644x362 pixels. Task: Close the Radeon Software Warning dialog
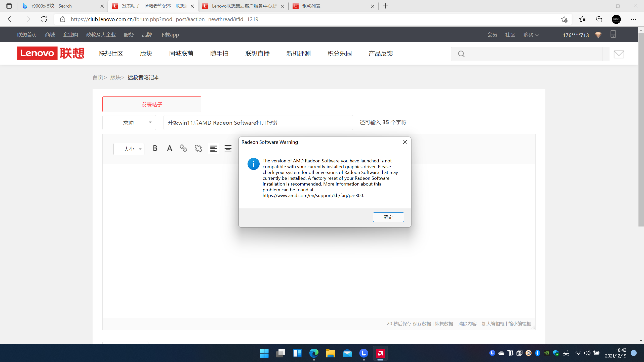point(405,142)
